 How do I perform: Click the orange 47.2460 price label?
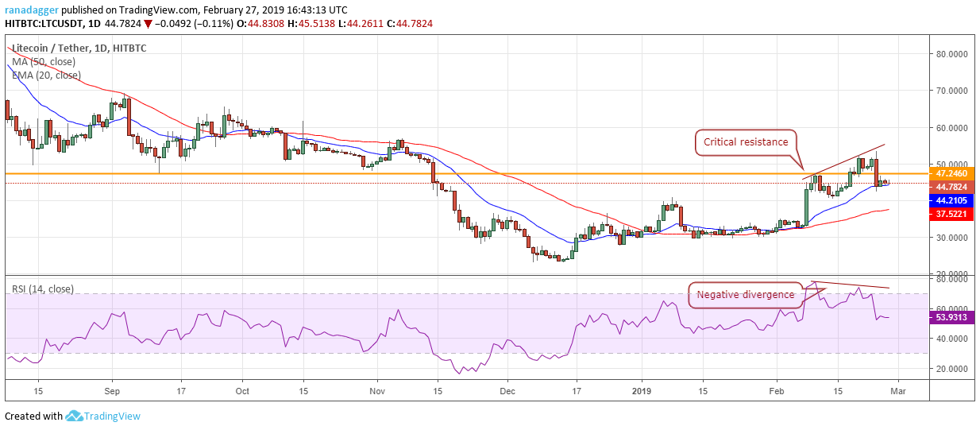(951, 173)
